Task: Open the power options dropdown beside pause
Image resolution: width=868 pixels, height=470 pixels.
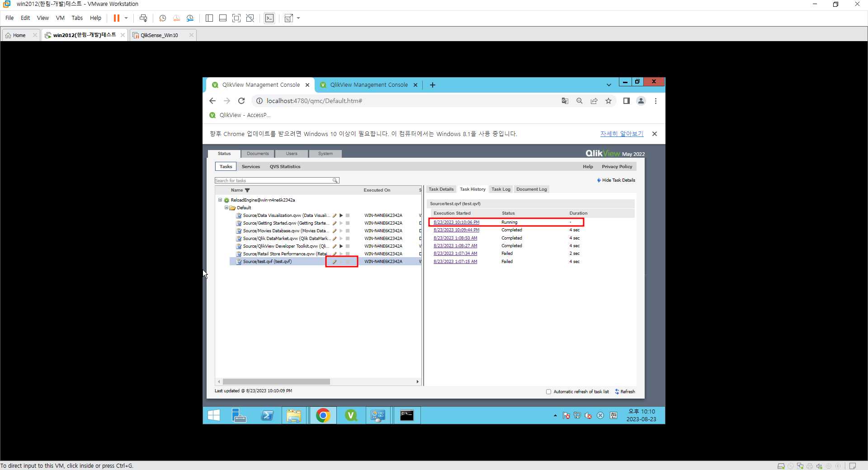Action: pos(126,18)
